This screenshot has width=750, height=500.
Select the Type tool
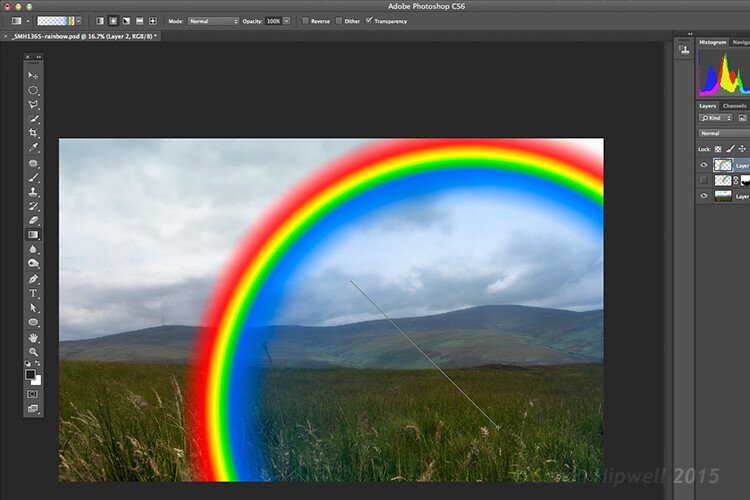[33, 293]
